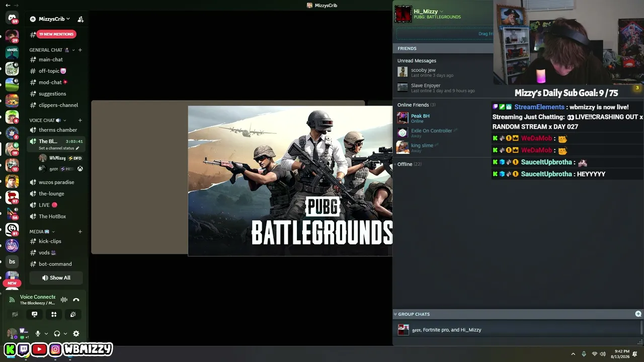Open Hi_Mizzy Steam profile avatar
The width and height of the screenshot is (644, 362).
click(x=403, y=14)
